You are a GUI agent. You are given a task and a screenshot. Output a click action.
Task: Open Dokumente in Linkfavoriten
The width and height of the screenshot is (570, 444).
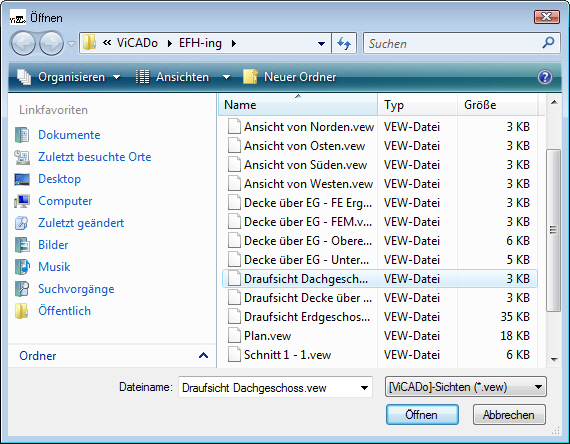[69, 135]
